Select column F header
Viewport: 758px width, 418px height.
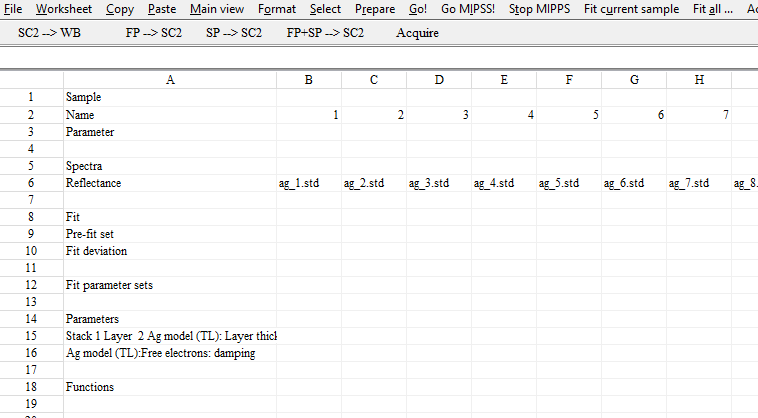(569, 80)
